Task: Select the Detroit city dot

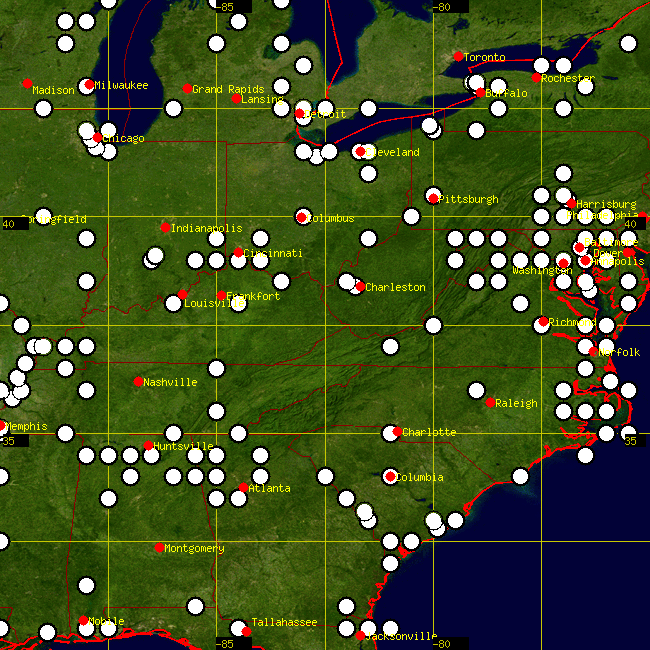Action: [x=299, y=113]
